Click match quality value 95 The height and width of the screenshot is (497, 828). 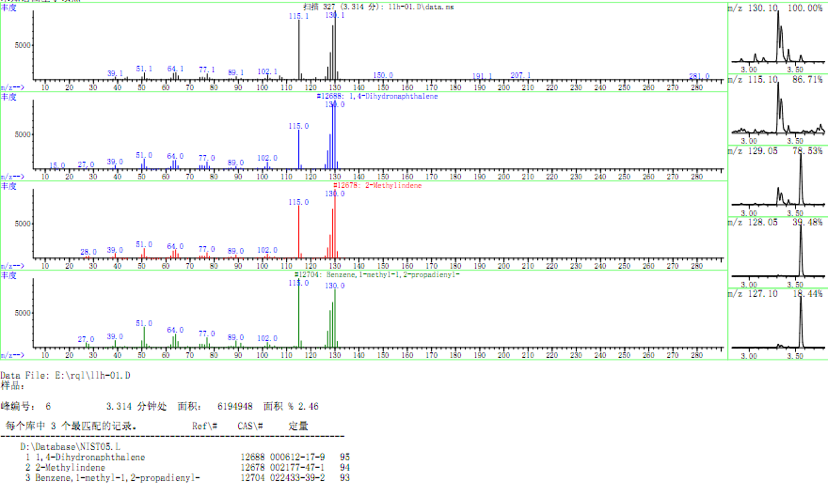pyautogui.click(x=345, y=457)
